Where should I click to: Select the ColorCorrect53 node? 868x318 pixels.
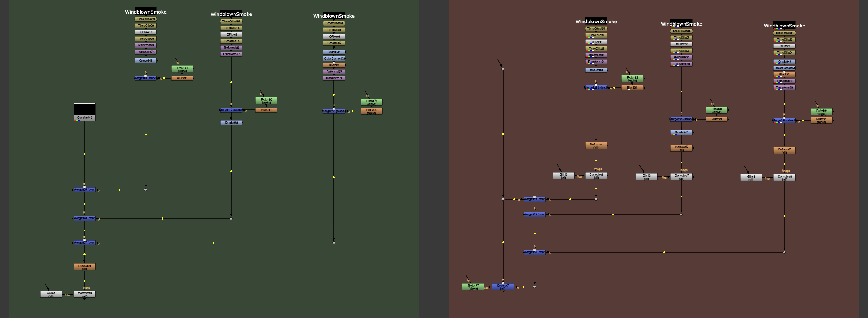[x=334, y=58]
